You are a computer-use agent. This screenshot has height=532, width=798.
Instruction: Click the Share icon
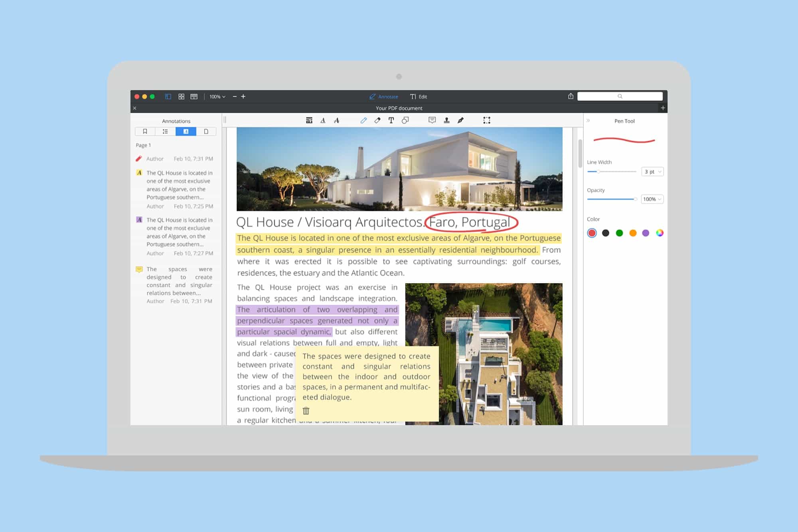(x=571, y=97)
